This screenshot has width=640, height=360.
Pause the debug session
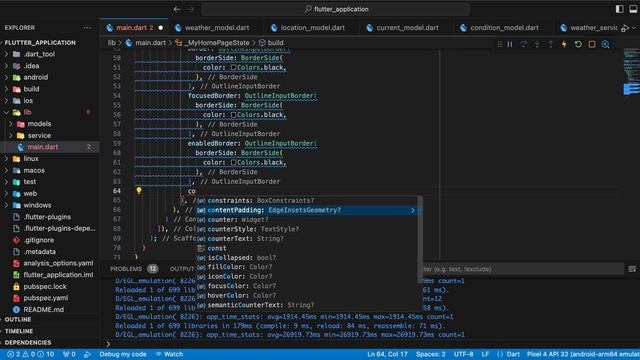tap(510, 44)
